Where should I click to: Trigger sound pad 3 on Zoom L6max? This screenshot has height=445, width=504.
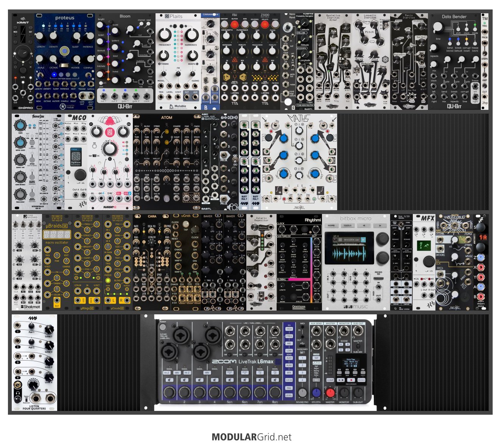click(302, 373)
